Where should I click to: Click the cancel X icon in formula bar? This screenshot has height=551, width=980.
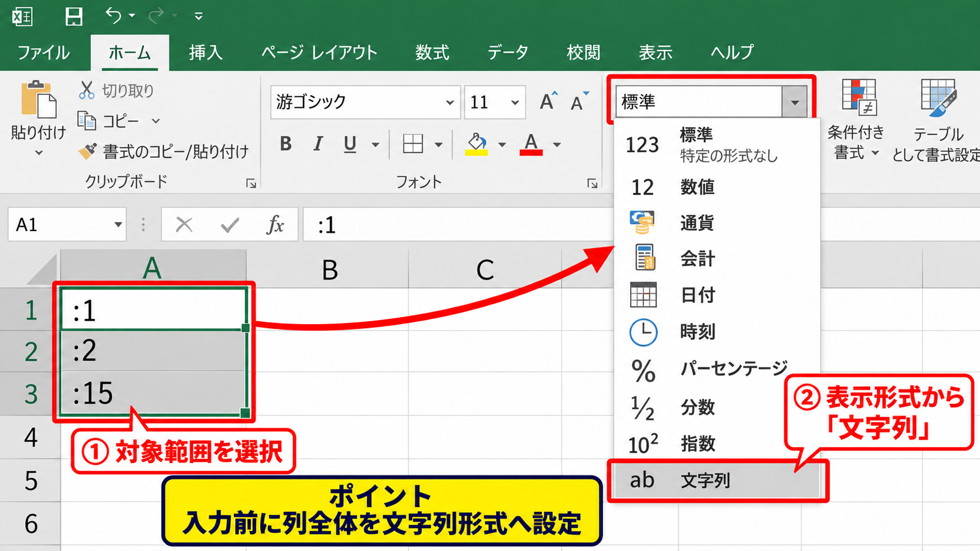(184, 225)
